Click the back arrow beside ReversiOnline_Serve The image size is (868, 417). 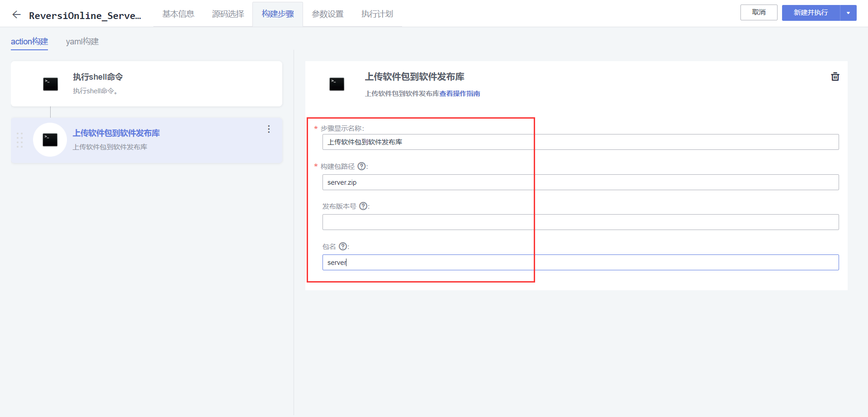click(x=16, y=14)
